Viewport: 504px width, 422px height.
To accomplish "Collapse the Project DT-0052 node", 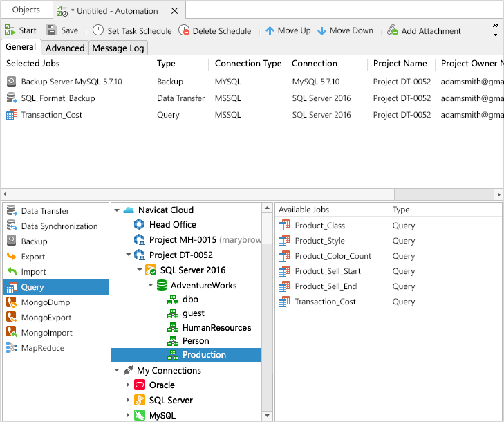I will (x=129, y=255).
